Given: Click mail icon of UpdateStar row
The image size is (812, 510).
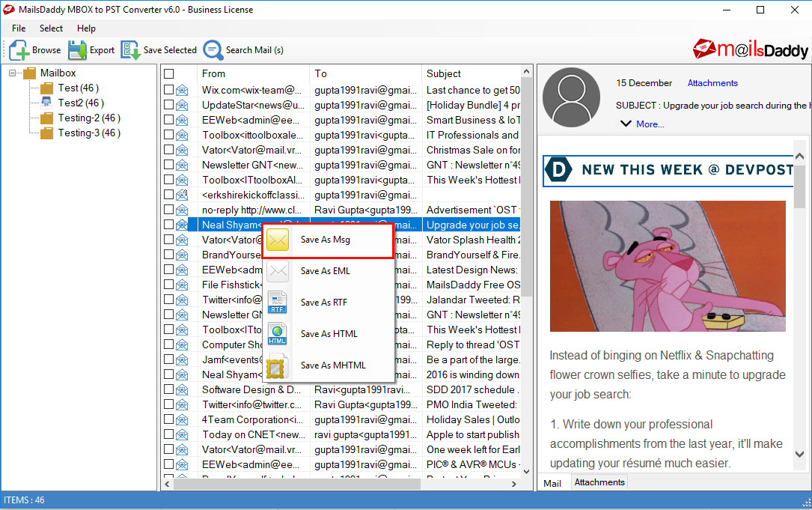Looking at the screenshot, I should (182, 105).
